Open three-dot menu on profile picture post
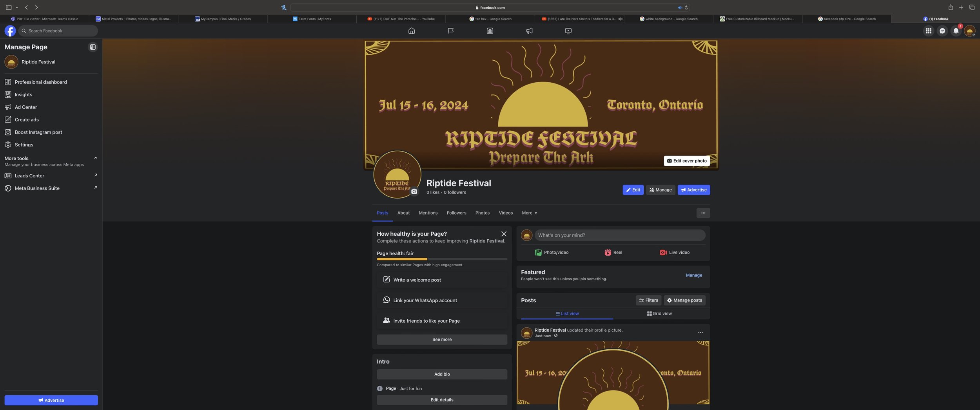This screenshot has width=980, height=410. 700,332
